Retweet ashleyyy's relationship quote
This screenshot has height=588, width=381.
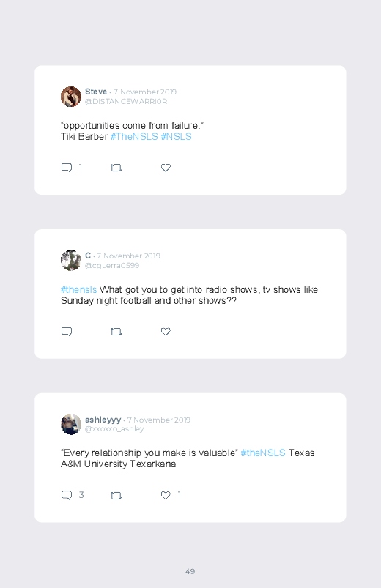[x=116, y=496]
